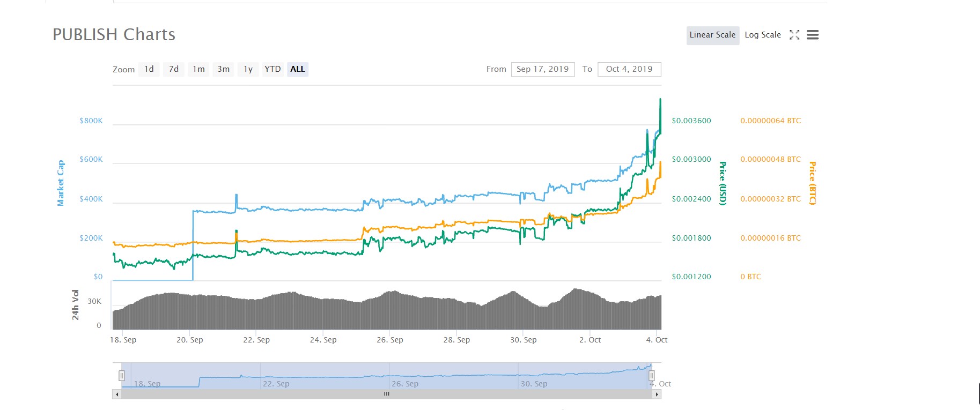980x410 pixels.
Task: Click the 0.00000064 BTC label
Action: pos(770,121)
